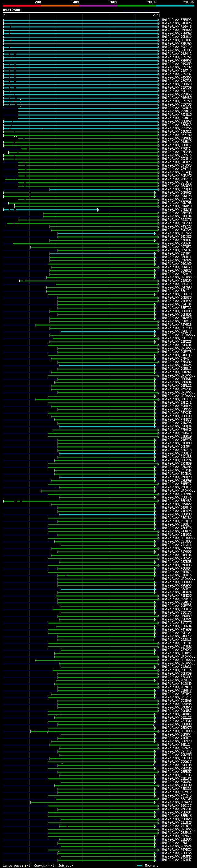Select the UniRef100_C4WMM0 label
The width and height of the screenshot is (197, 868).
coord(177,856)
